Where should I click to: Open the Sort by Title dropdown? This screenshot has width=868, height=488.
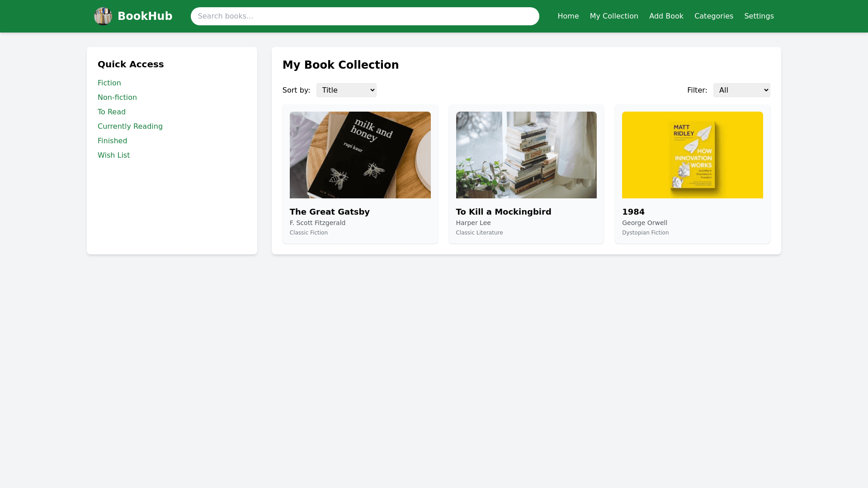coord(346,90)
